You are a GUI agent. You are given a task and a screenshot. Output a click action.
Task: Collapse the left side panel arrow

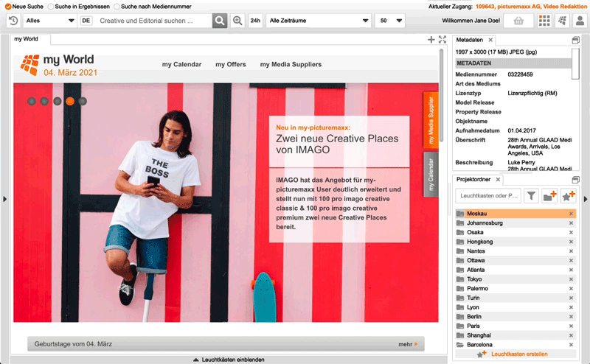(x=4, y=199)
